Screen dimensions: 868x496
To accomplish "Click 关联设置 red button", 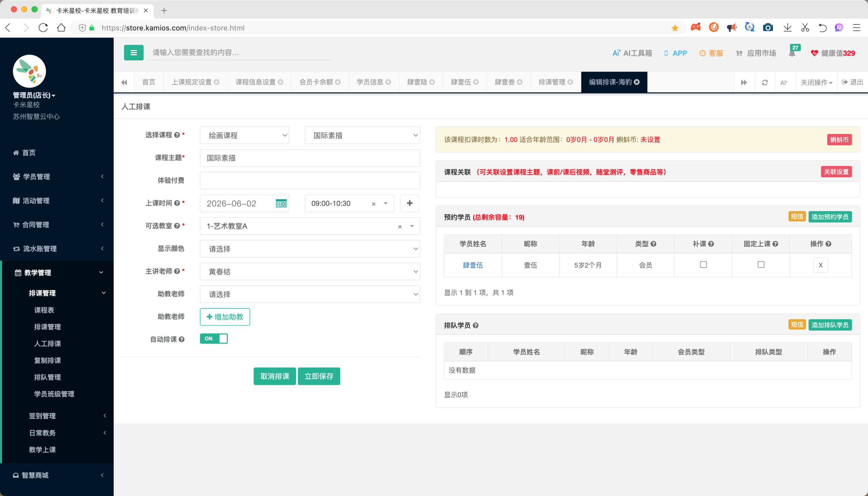I will coord(836,172).
